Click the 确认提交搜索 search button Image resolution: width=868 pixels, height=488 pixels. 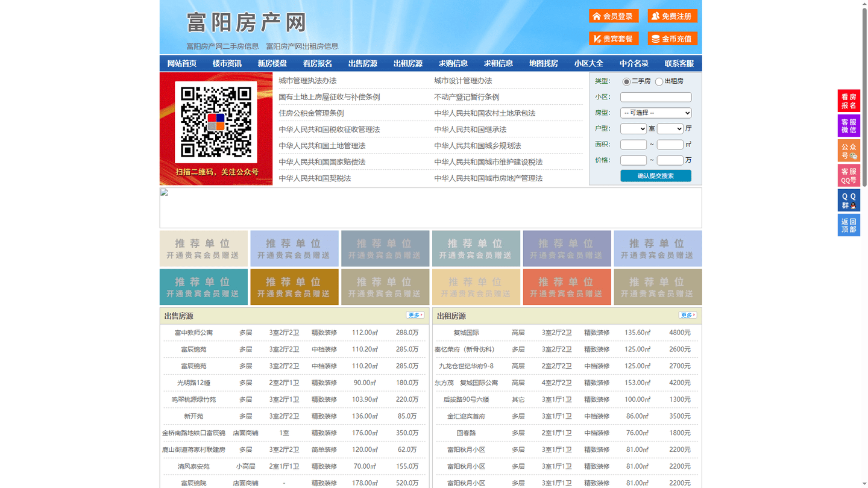tap(656, 176)
